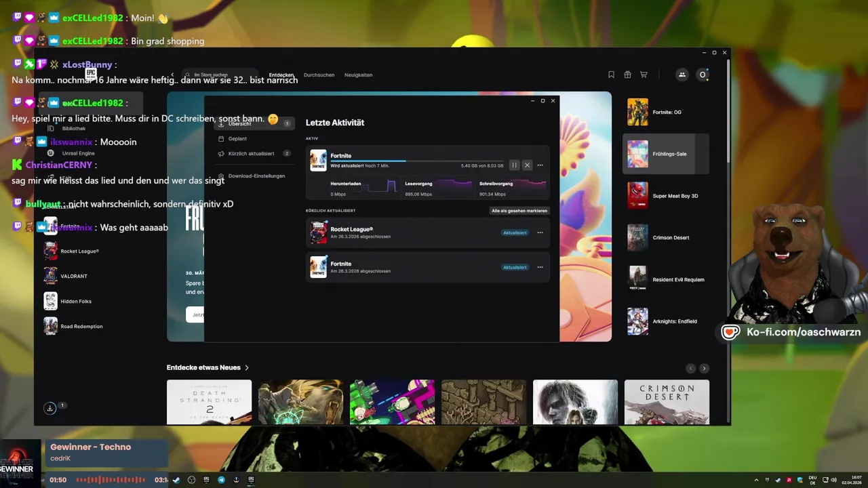
Task: Open the Geplant section
Action: pos(254,138)
